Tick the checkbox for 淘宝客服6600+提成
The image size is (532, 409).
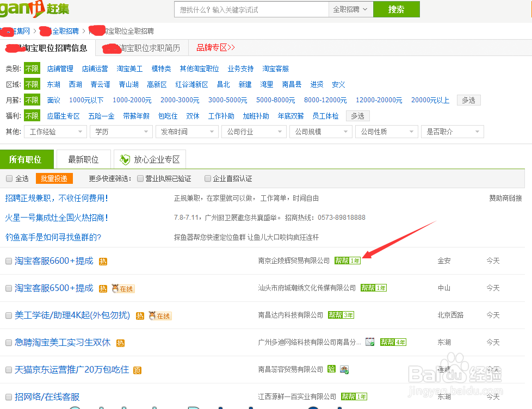pyautogui.click(x=9, y=261)
